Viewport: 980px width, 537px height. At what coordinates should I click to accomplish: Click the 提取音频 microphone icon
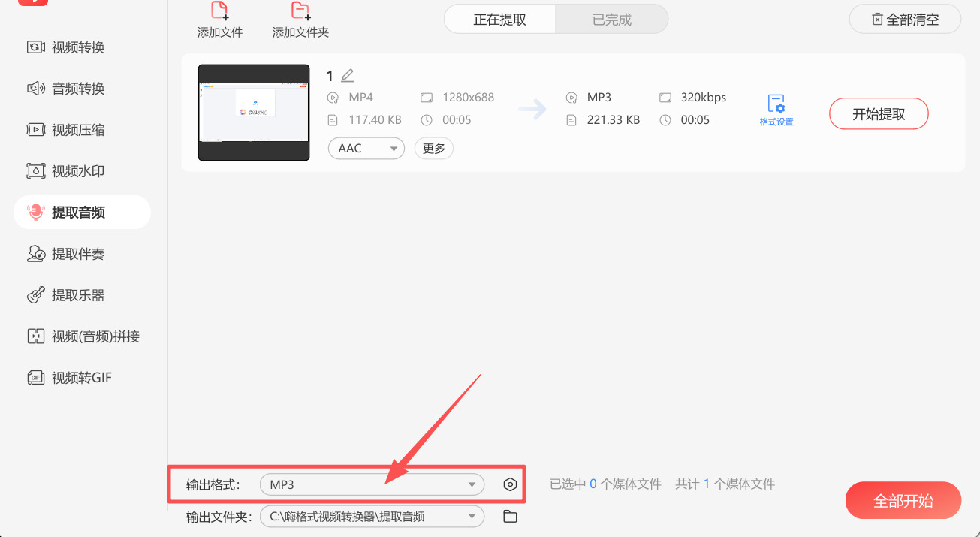36,213
